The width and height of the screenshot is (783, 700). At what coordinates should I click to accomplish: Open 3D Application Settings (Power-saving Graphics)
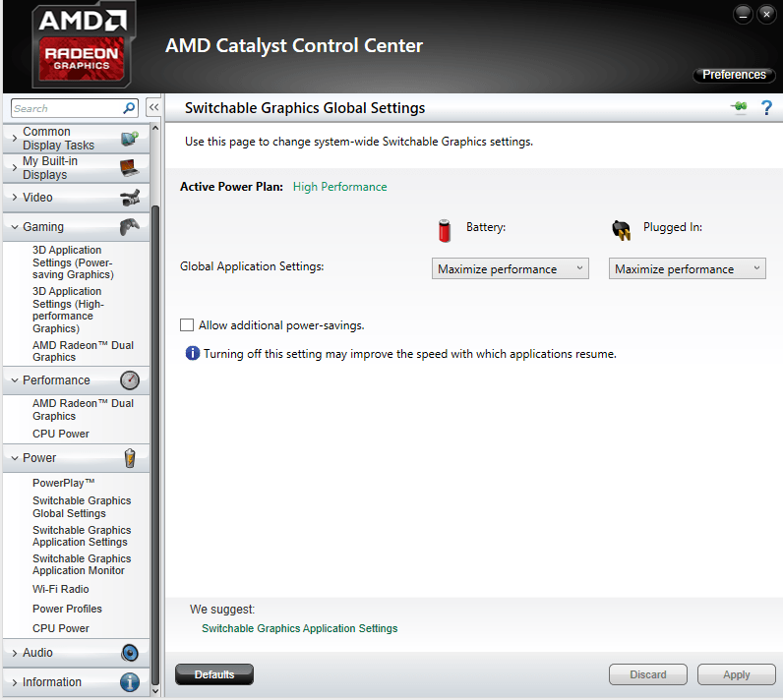(x=73, y=262)
